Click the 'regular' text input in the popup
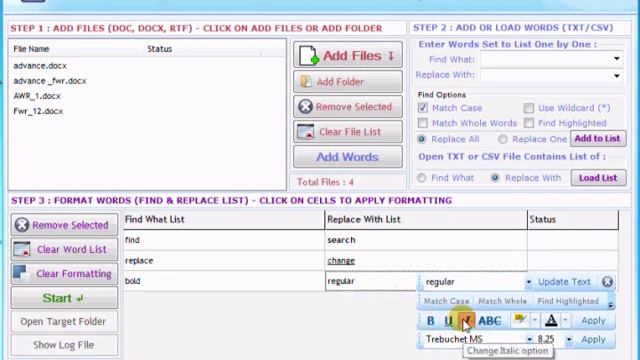Viewport: 640px width, 360px height. pos(473,282)
